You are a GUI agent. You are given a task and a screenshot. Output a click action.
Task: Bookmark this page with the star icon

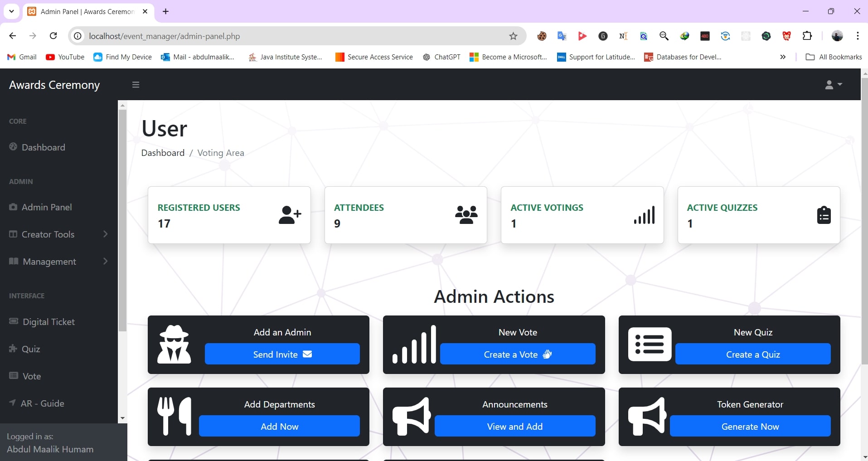click(513, 36)
